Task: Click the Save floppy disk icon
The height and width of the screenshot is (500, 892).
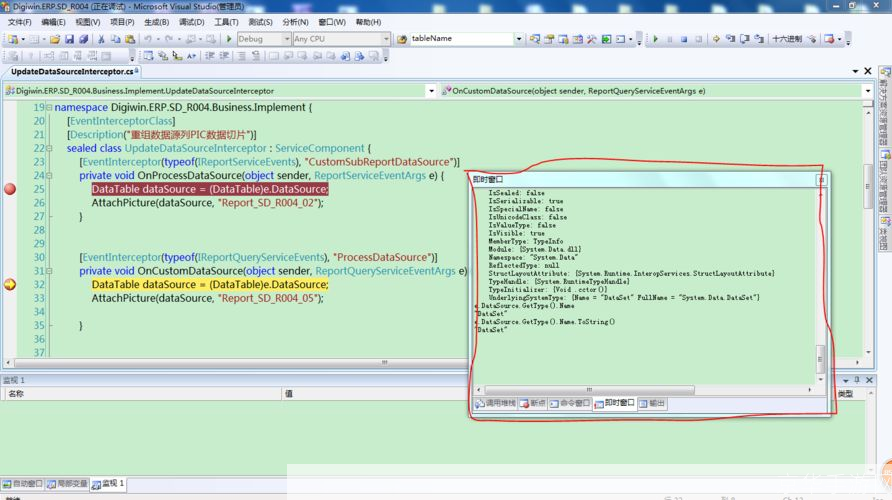Action: pyautogui.click(x=69, y=39)
